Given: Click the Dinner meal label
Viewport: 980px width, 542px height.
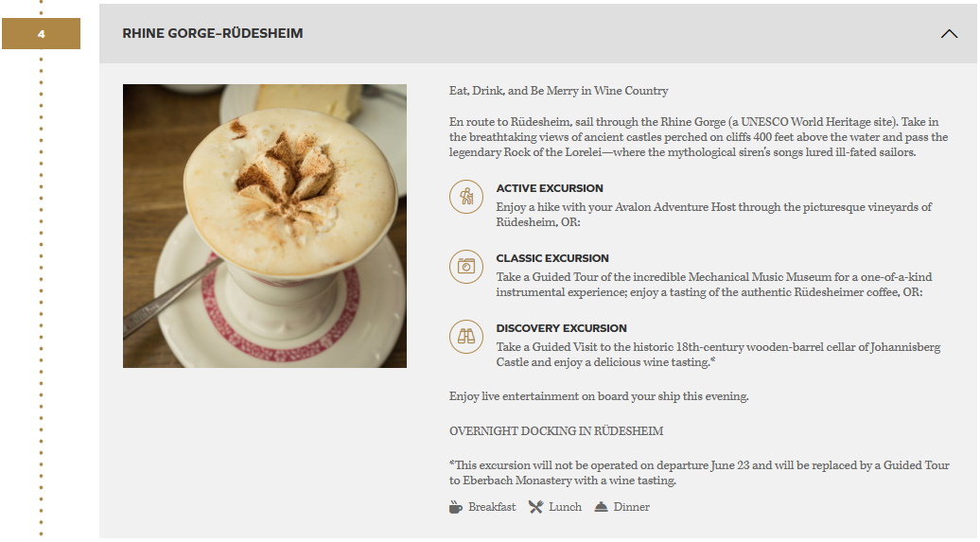Looking at the screenshot, I should [x=631, y=507].
